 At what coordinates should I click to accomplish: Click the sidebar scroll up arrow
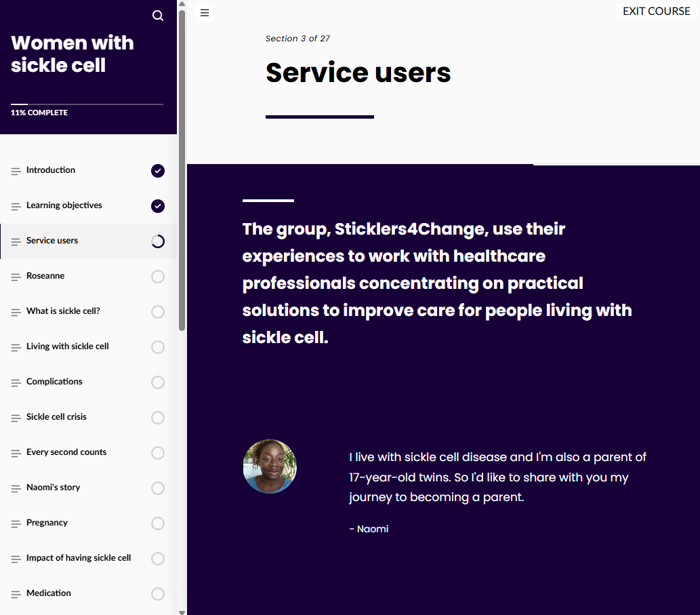point(182,3)
